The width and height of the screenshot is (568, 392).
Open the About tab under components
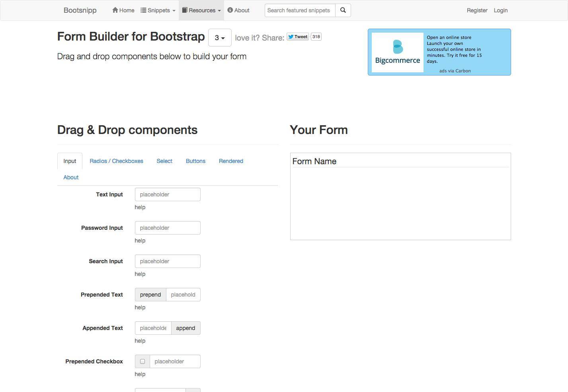71,177
